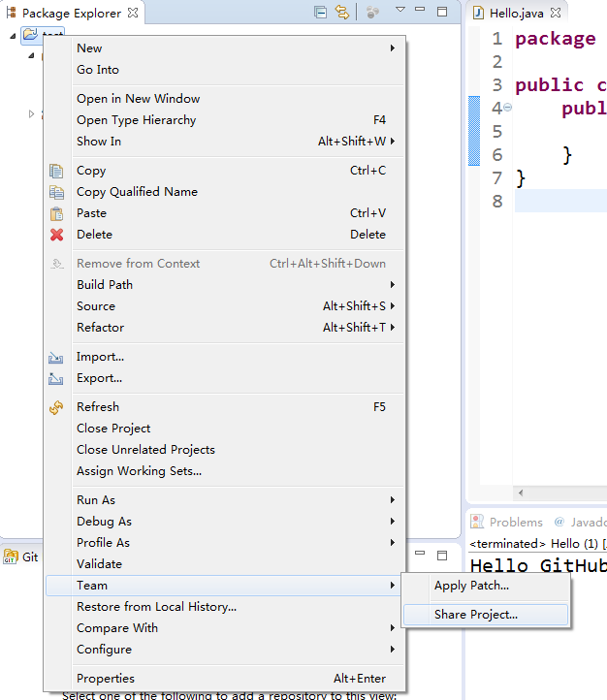This screenshot has width=607, height=700.
Task: Click Collapse All icon in Package Explorer
Action: tap(320, 13)
